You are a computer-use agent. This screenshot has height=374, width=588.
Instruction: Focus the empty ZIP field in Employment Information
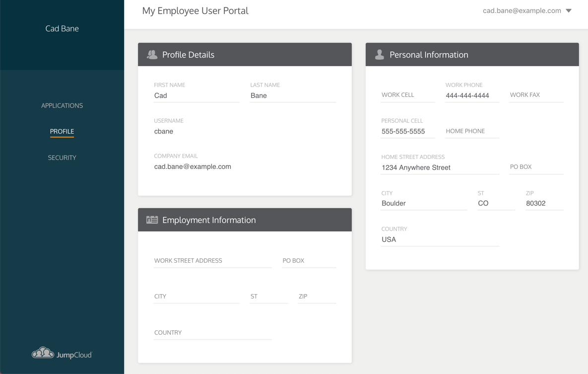tap(317, 297)
